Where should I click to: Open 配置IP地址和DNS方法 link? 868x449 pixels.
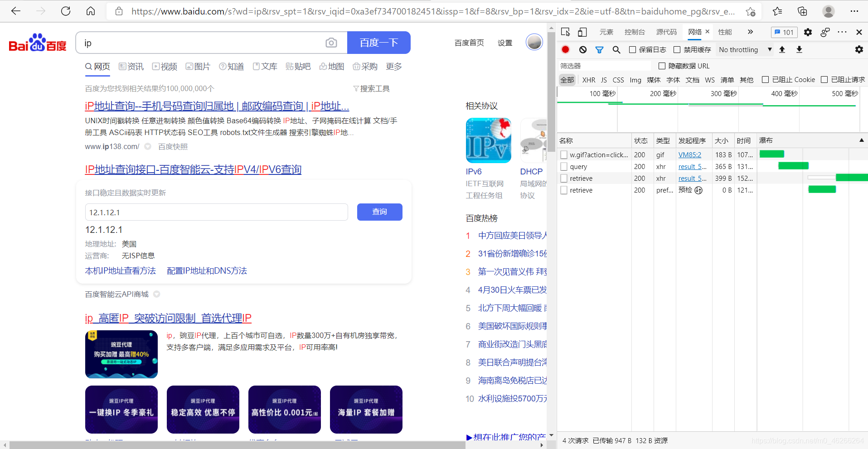tap(207, 271)
